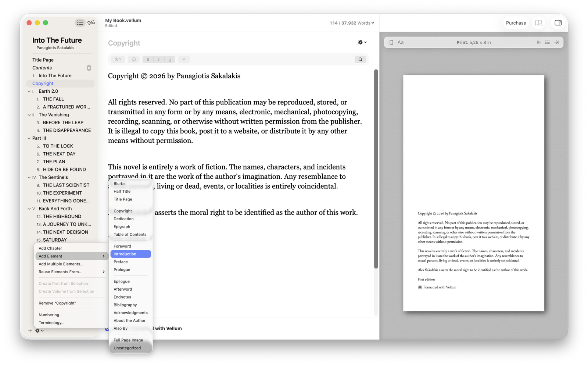This screenshot has height=366, width=588.
Task: Add an About the Author element
Action: point(130,321)
